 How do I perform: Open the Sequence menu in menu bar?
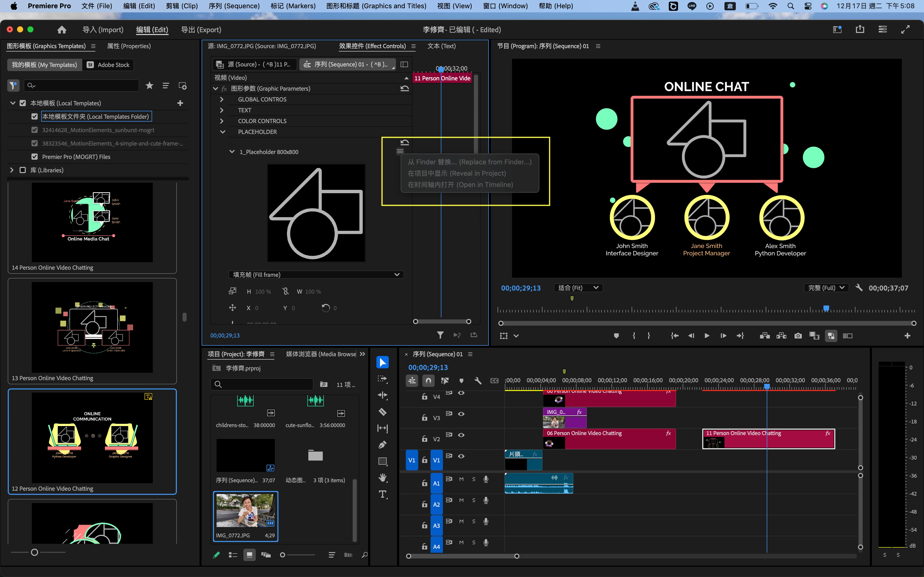pos(234,6)
